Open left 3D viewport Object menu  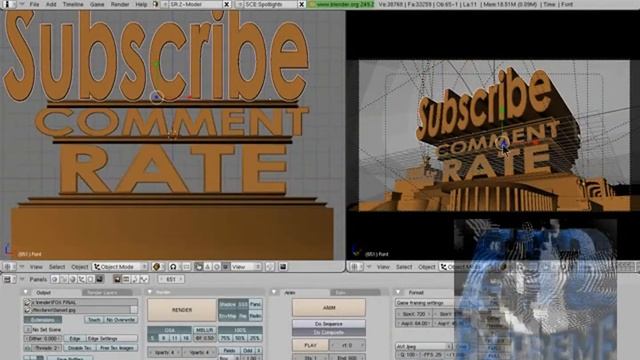(x=80, y=267)
